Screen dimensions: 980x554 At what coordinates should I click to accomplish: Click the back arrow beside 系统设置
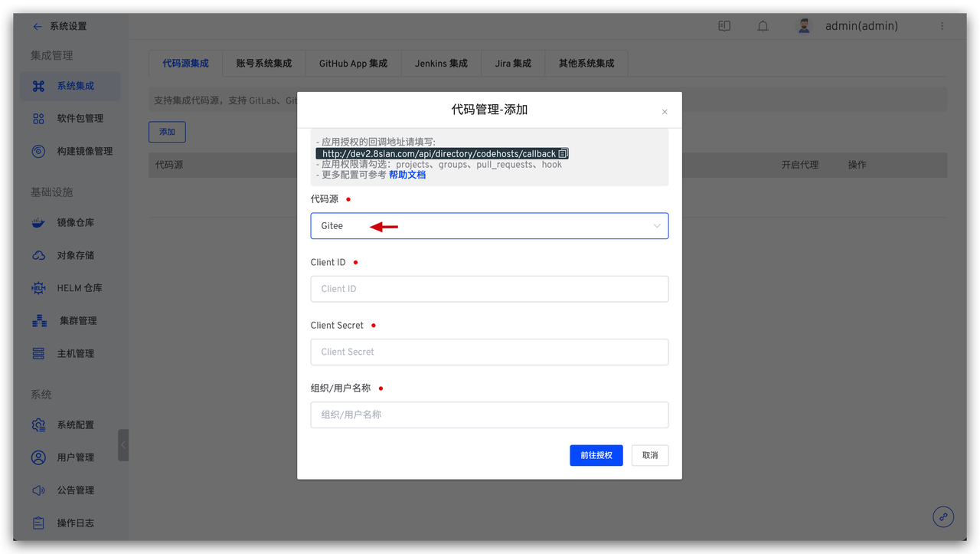pos(38,26)
